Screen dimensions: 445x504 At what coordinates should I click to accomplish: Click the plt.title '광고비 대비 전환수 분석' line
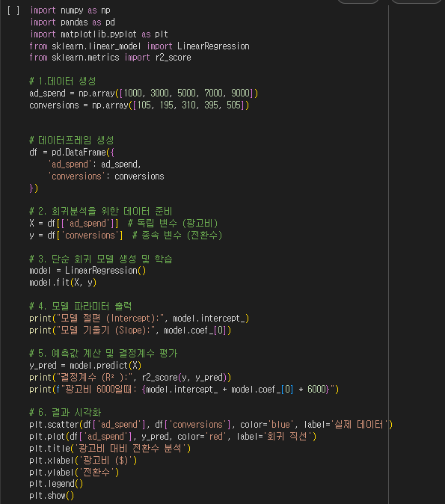(x=110, y=449)
